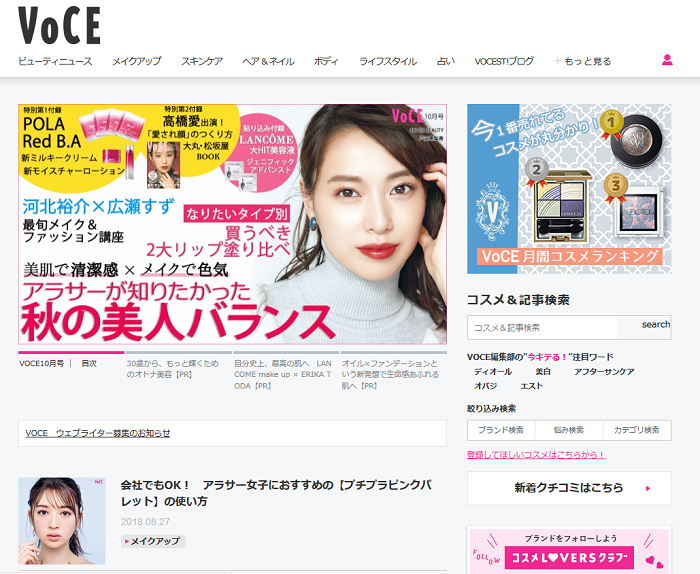This screenshot has width=700, height=574.
Task: Click the メイクアップ article tag
Action: [153, 541]
